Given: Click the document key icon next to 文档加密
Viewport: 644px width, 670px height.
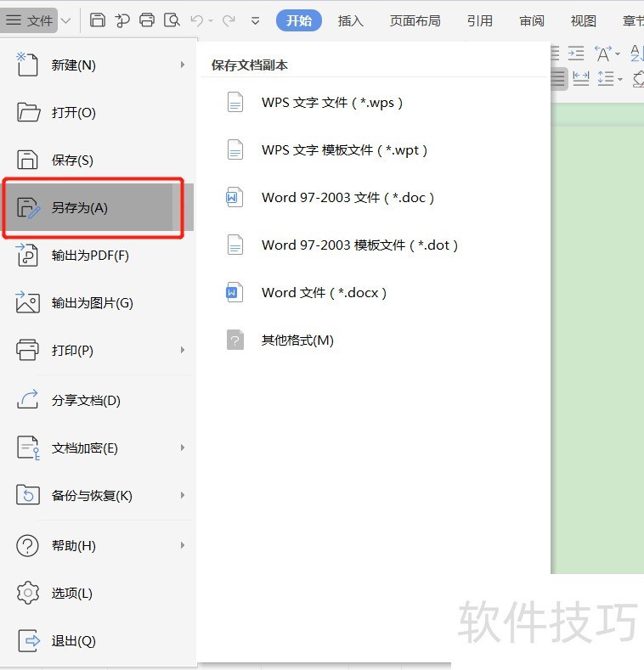Looking at the screenshot, I should click(28, 448).
